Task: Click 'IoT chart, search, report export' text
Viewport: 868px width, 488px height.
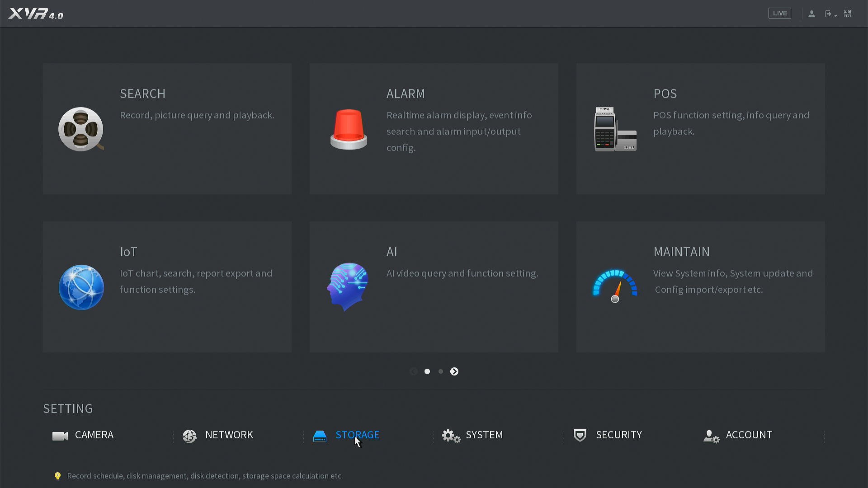Action: (x=196, y=282)
